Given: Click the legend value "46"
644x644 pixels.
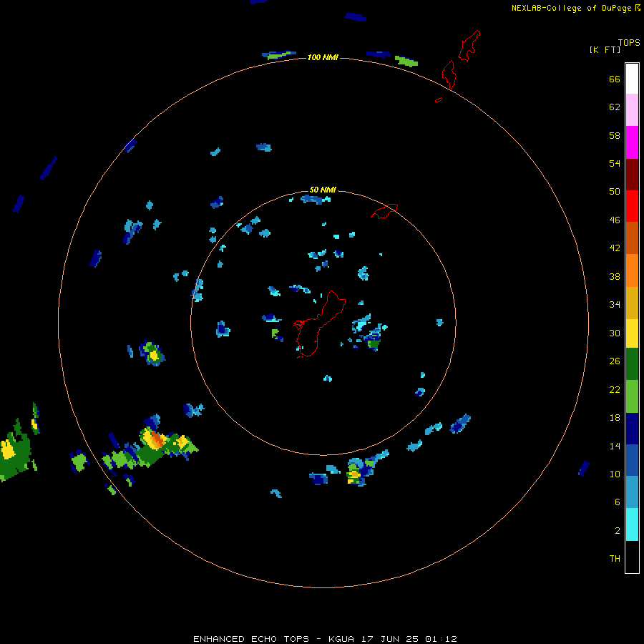Looking at the screenshot, I should coord(615,220).
